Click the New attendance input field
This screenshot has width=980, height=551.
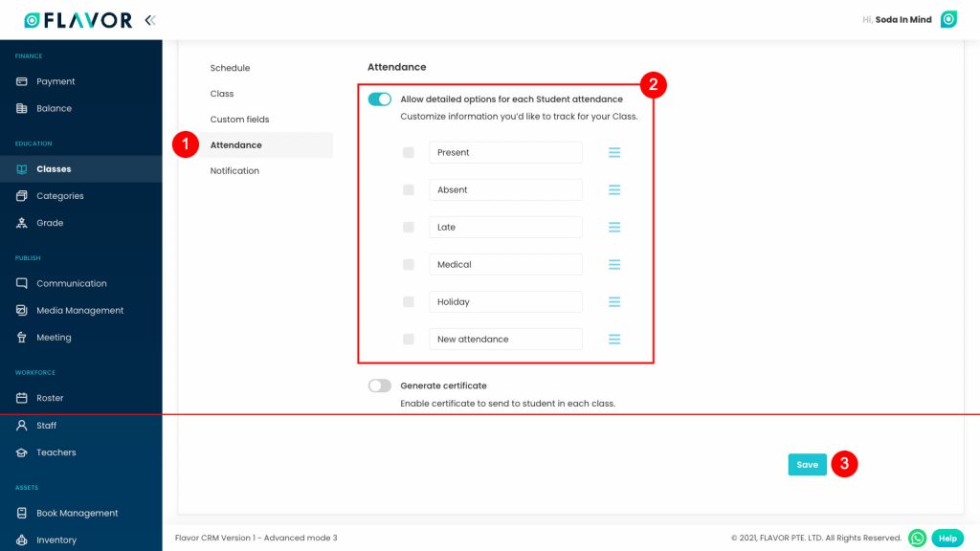(505, 339)
